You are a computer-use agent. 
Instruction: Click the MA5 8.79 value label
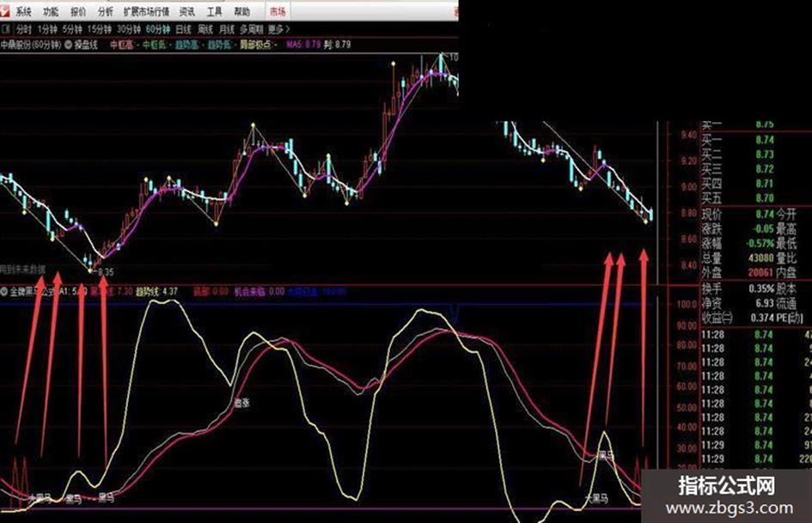coord(304,45)
